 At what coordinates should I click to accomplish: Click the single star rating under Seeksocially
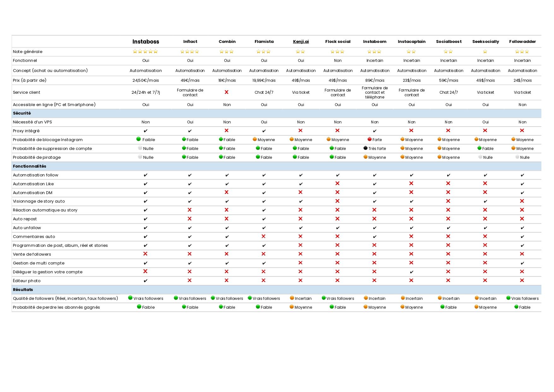485,51
